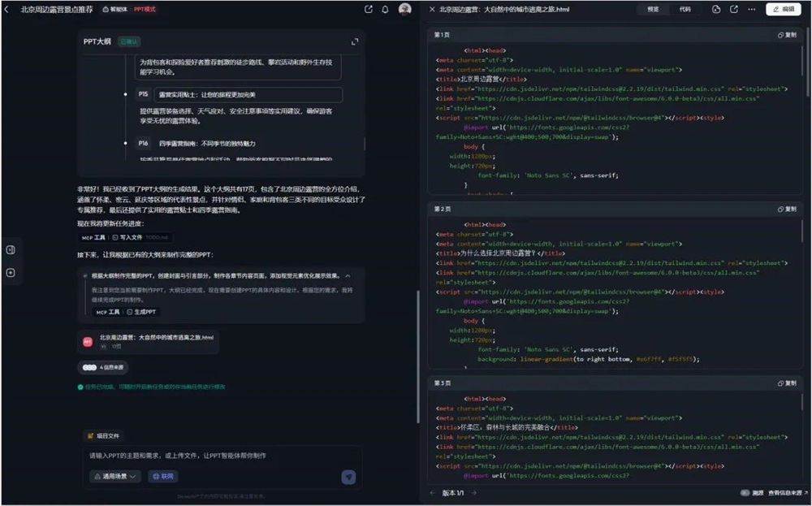Toggle the 溯源 source tracing switch
This screenshot has width=812, height=506.
(745, 493)
